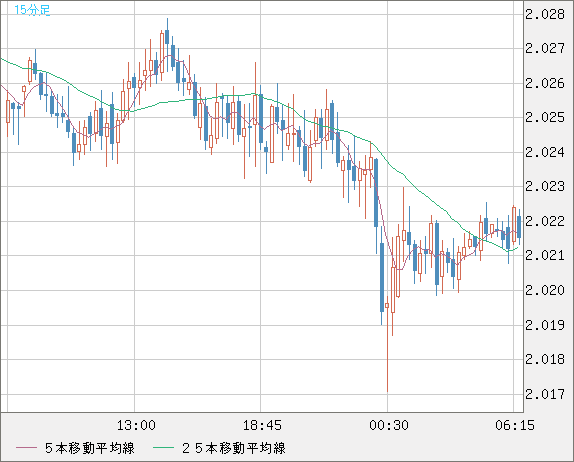
Task: Select the 2.023 price axis label
Action: 545,187
